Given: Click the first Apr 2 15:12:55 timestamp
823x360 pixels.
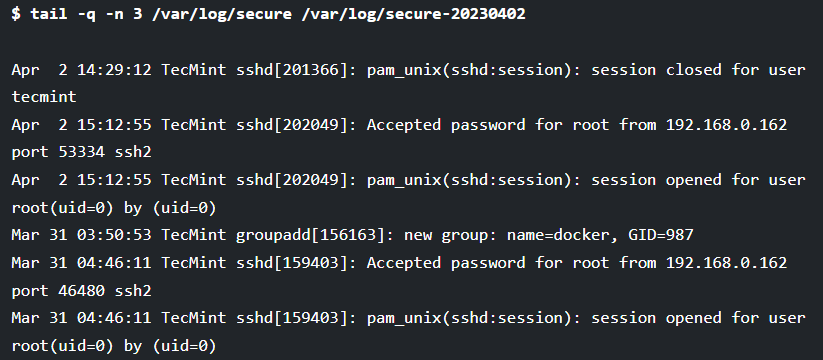Looking at the screenshot, I should 81,125.
